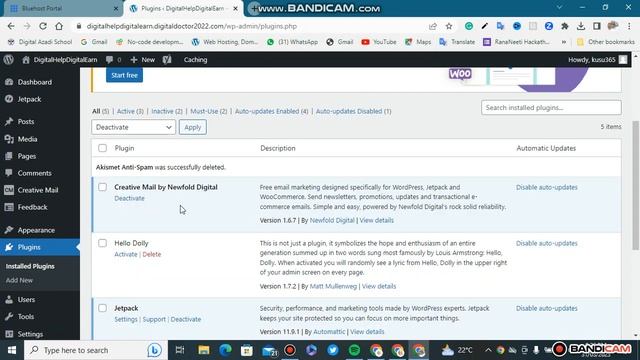This screenshot has width=640, height=360.
Task: Open the bulk actions Deactivate dropdown
Action: pyautogui.click(x=133, y=127)
